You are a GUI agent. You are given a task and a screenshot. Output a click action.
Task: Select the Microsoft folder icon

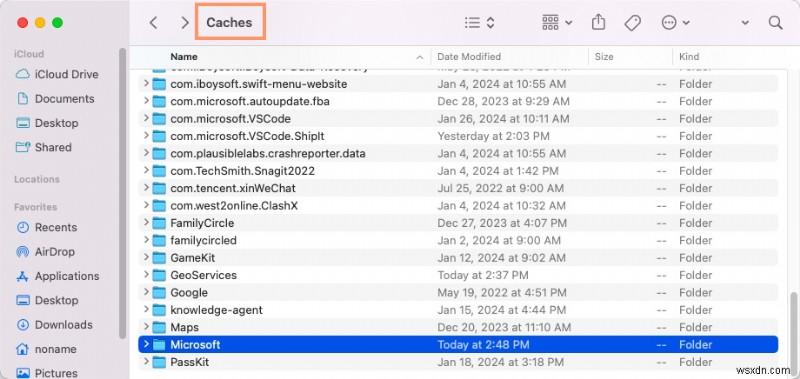pos(160,345)
